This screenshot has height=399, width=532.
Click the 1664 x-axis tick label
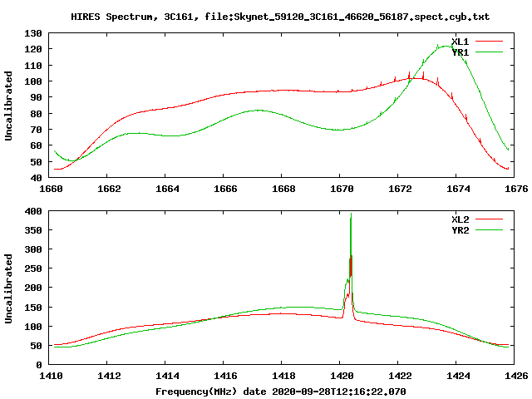[x=167, y=189]
